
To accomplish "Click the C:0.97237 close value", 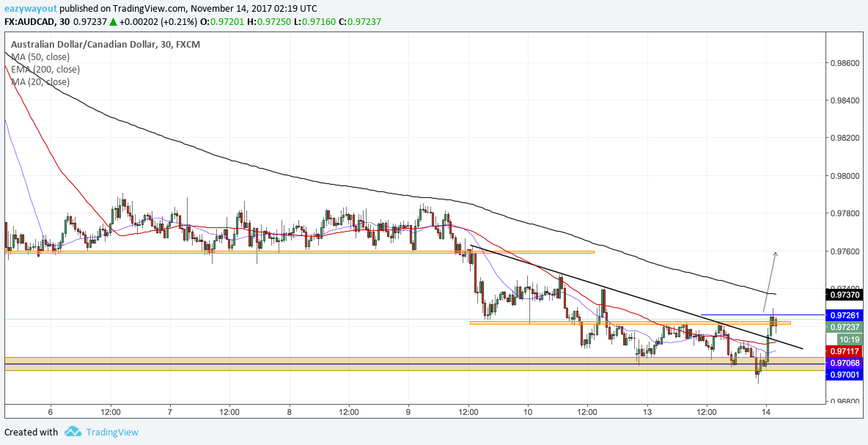I will [x=358, y=22].
